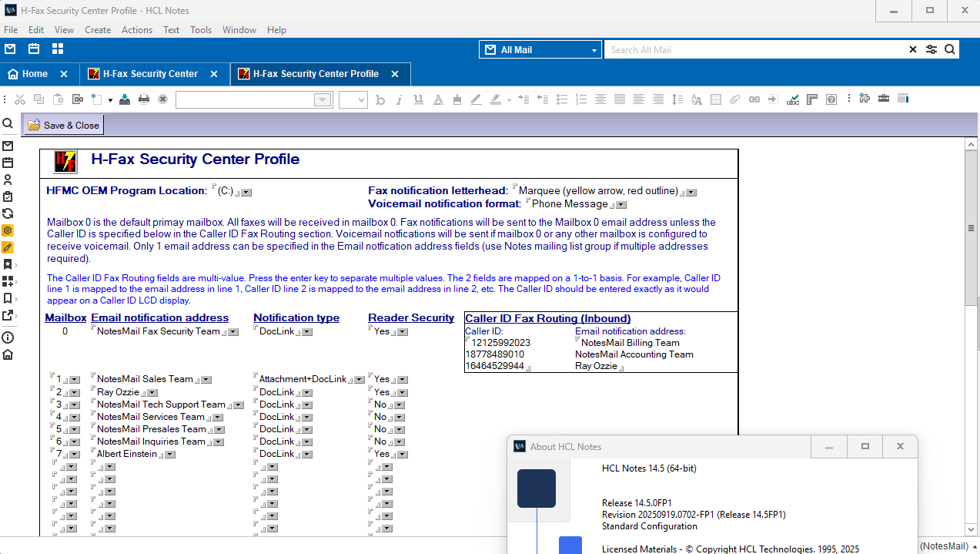Image resolution: width=980 pixels, height=554 pixels.
Task: Run the spell check icon
Action: pos(792,99)
